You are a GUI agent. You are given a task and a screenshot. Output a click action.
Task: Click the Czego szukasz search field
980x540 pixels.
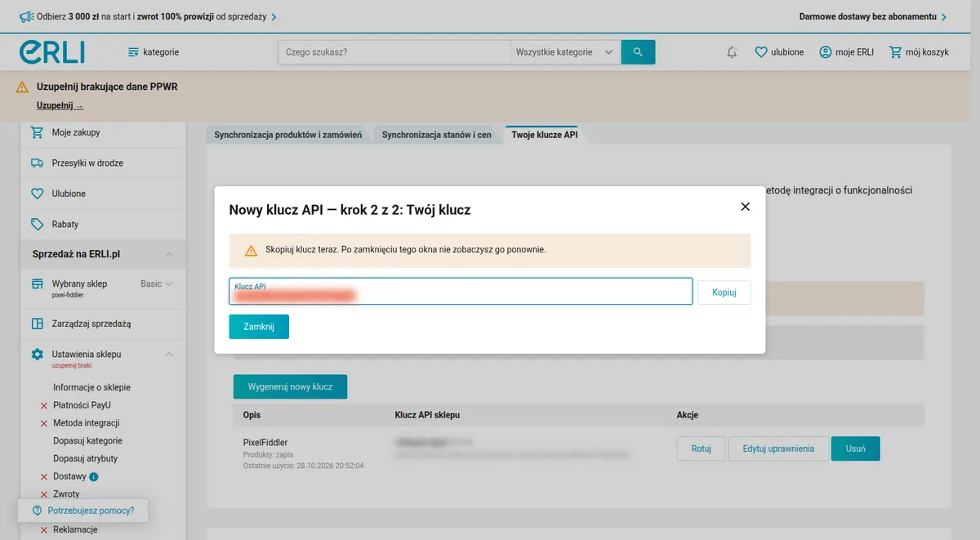coord(394,52)
